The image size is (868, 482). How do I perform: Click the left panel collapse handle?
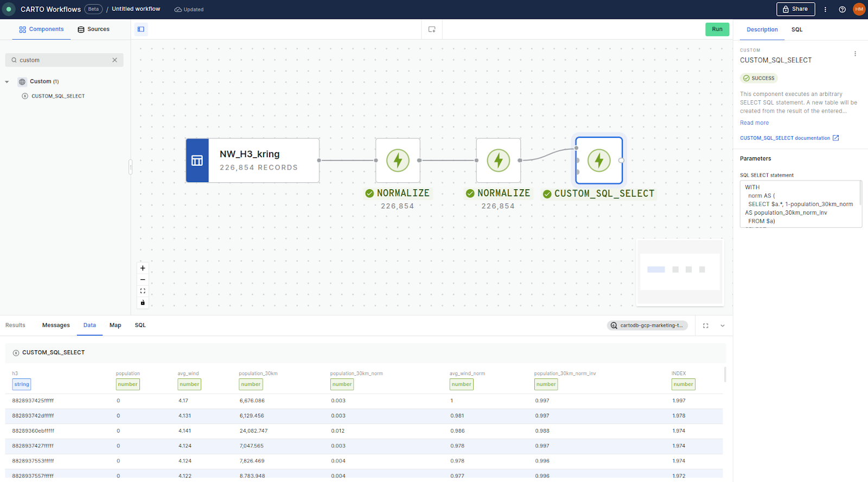click(130, 167)
